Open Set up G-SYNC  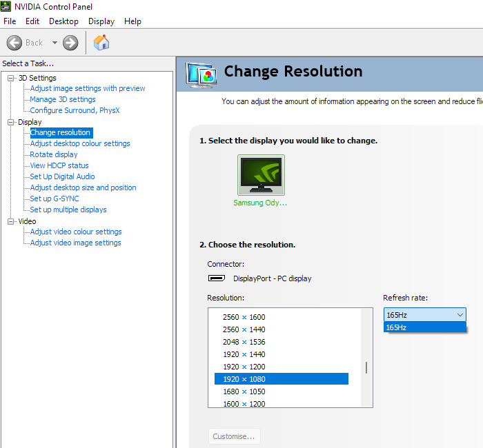point(55,198)
